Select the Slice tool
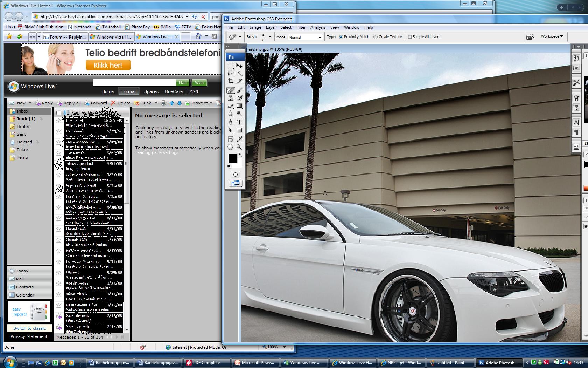The image size is (588, 368). [x=239, y=81]
